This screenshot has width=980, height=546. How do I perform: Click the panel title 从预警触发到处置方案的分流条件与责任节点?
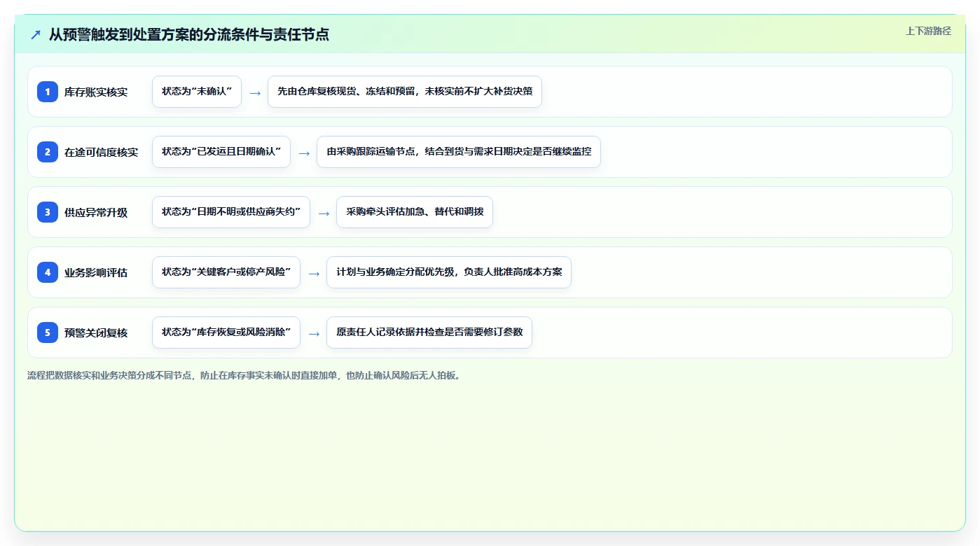[188, 34]
